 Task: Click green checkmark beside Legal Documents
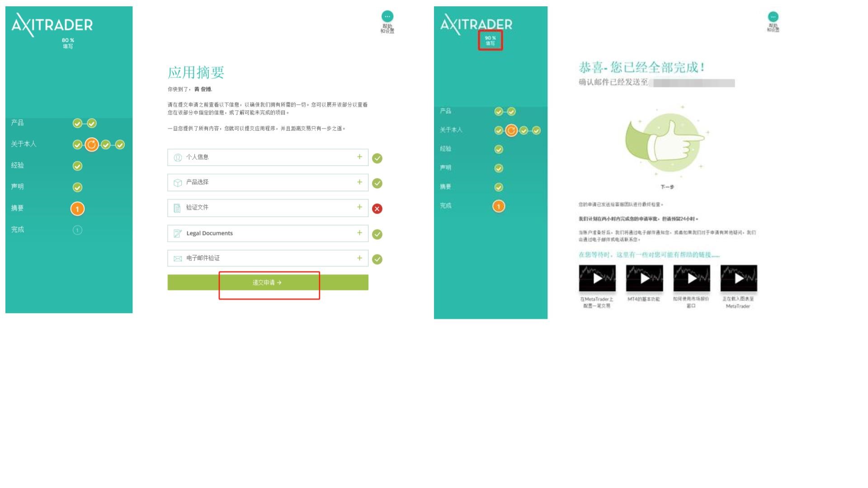[377, 234]
